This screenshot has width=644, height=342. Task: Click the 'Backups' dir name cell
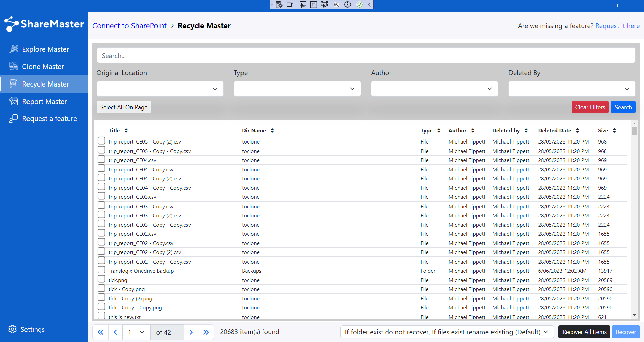coord(252,271)
